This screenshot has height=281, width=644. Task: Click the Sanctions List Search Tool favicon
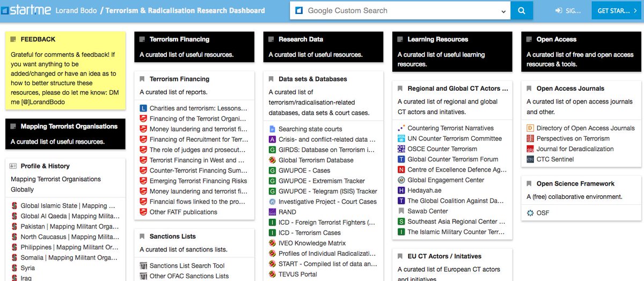(143, 266)
